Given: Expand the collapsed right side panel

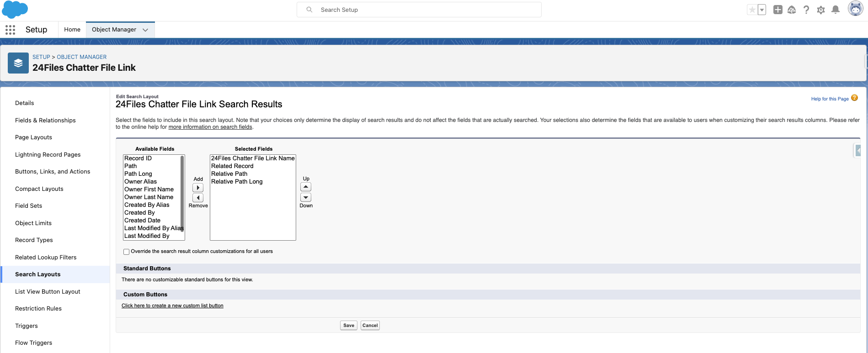Looking at the screenshot, I should 858,150.
